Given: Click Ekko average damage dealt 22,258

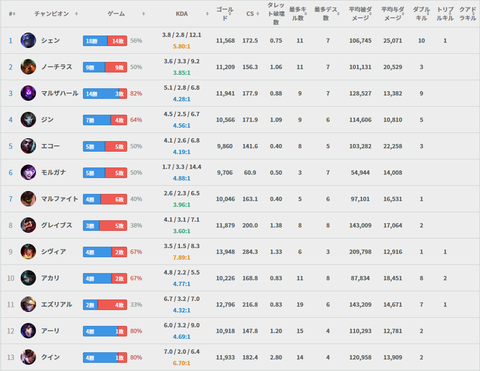Looking at the screenshot, I should click(393, 146).
